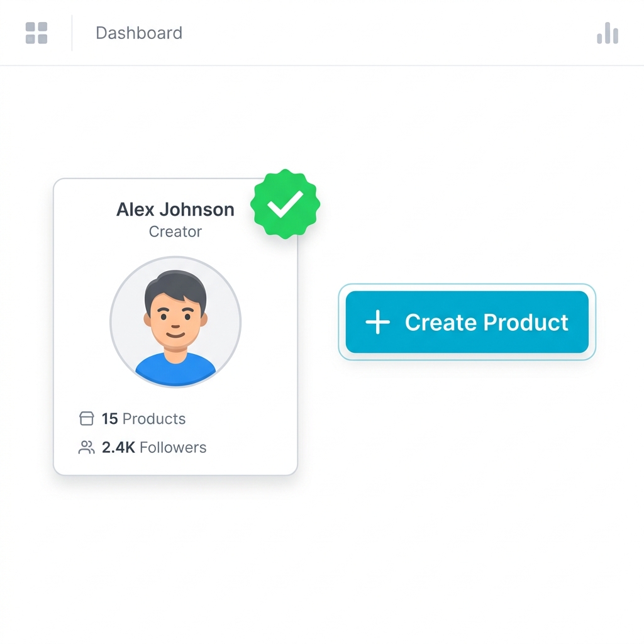Screen dimensions: 644x644
Task: Open the 2.4K Followers link
Action: 142,447
